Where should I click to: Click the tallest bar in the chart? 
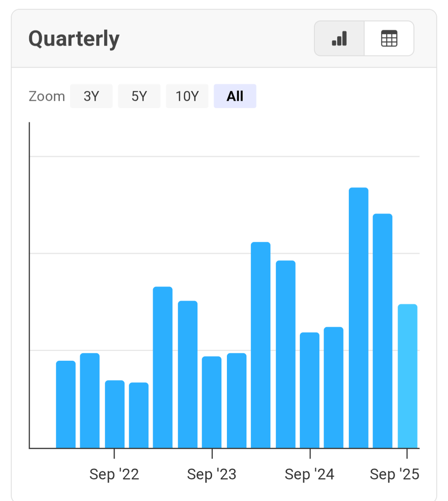(x=359, y=318)
